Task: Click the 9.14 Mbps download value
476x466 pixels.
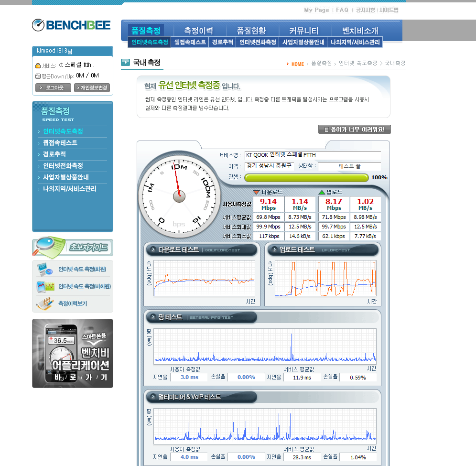Action: click(269, 204)
